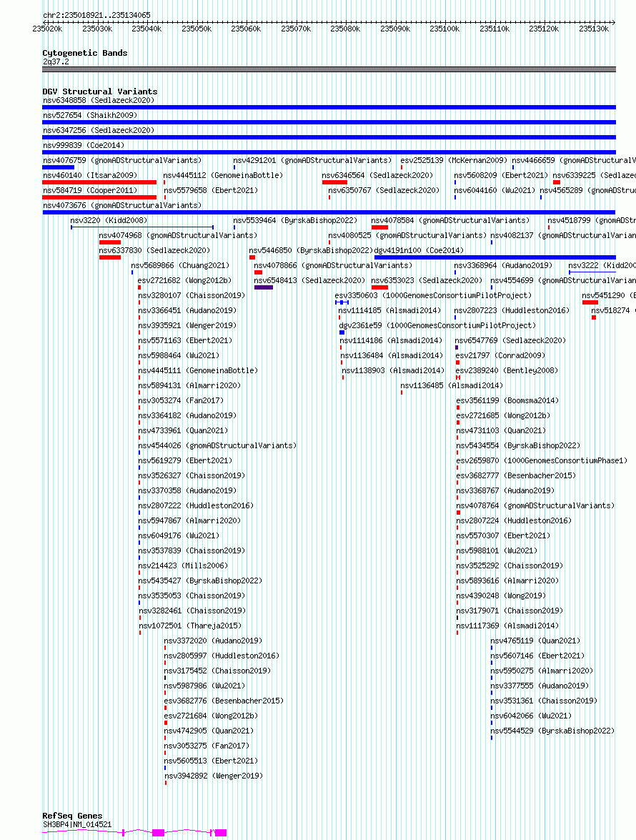Open variant nsv527654 (Shaikh2009)

[x=90, y=115]
